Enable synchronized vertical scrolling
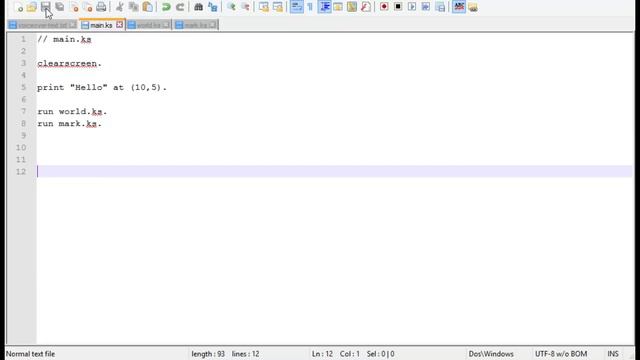640x360 pixels. [264, 7]
